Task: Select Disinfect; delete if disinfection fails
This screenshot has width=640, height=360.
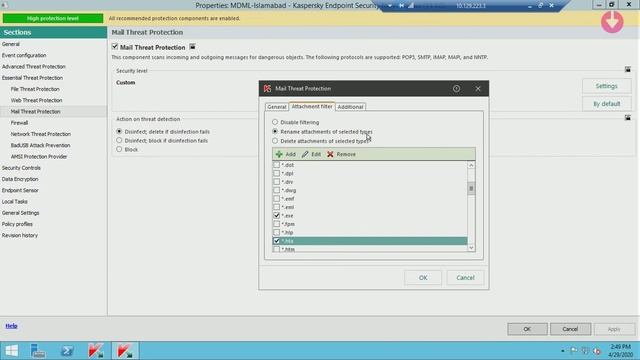Action: [119, 131]
